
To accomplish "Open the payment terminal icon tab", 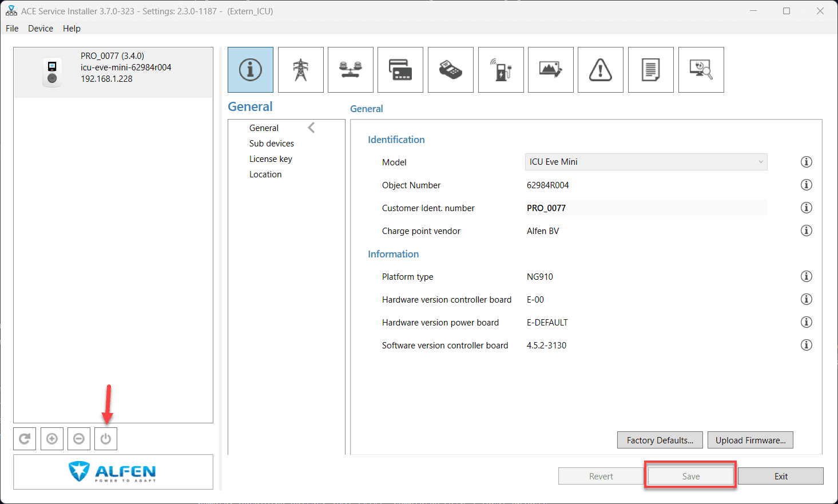I will coord(451,70).
